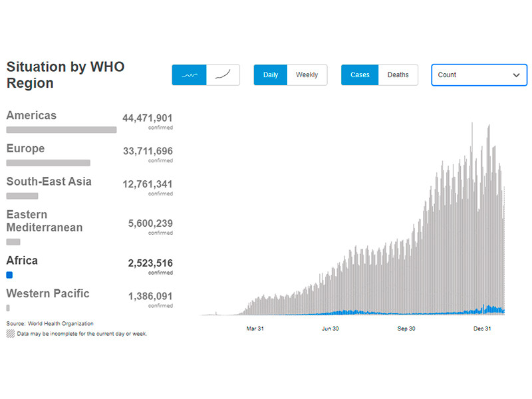Select the Eastern Mediterranean region
Image resolution: width=532 pixels, height=399 pixels.
point(45,221)
